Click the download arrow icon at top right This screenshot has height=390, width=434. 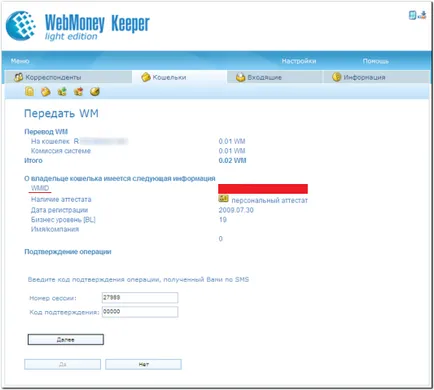422,15
